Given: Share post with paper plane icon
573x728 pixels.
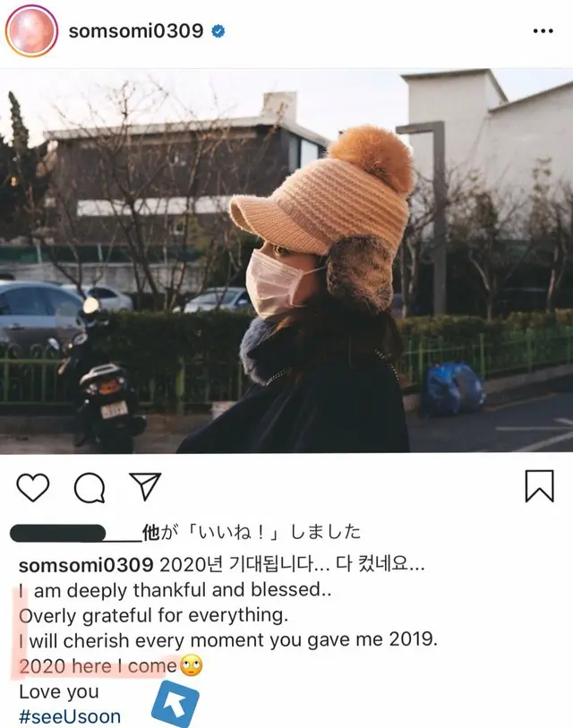Looking at the screenshot, I should pos(145,486).
